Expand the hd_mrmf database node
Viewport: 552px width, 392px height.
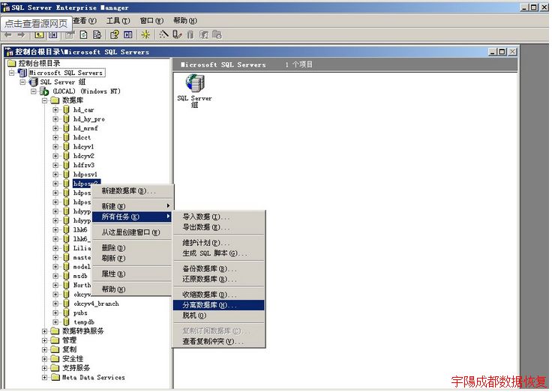(55, 128)
